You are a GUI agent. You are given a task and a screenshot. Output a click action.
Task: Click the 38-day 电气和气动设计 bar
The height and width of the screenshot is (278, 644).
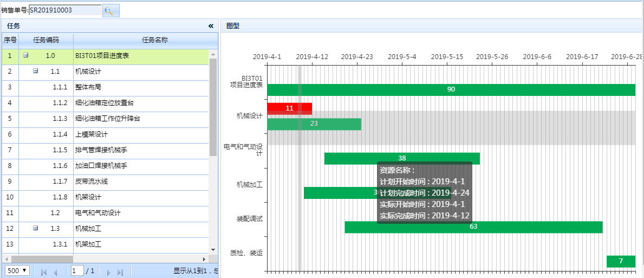tap(402, 158)
